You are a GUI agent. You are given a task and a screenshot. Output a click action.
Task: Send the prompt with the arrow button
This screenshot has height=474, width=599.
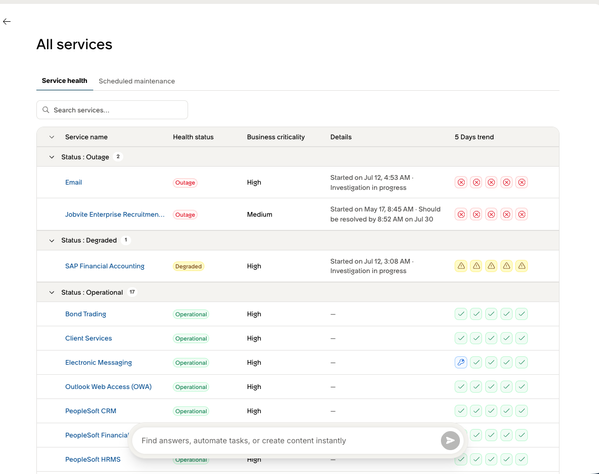[450, 441]
